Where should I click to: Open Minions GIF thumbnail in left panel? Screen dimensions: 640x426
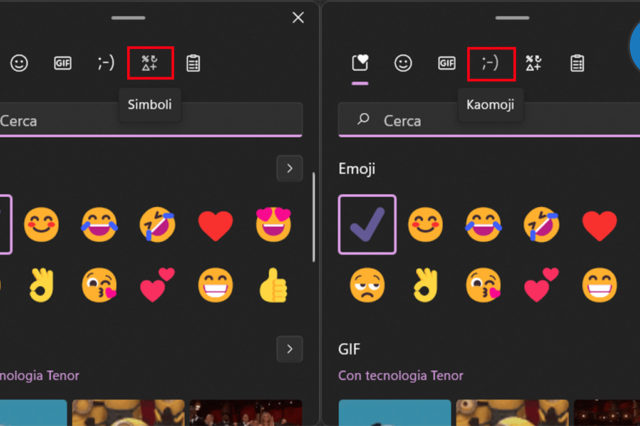pyautogui.click(x=128, y=413)
